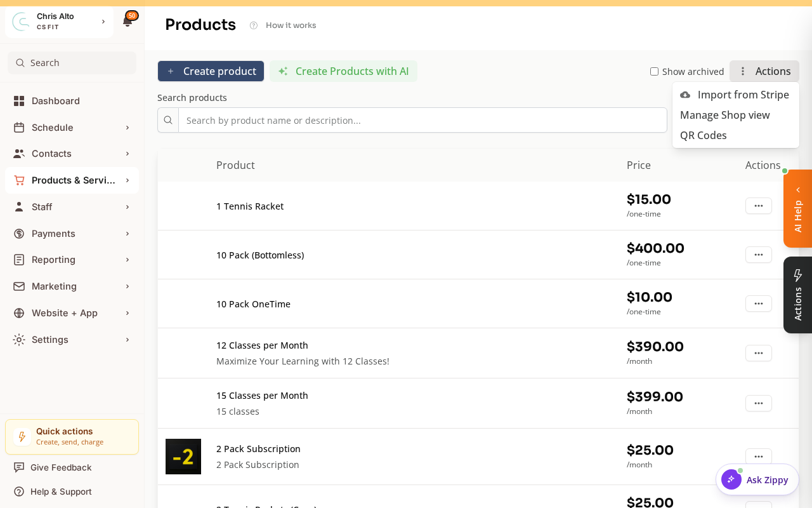Focus the sidebar Search box
The width and height of the screenshot is (812, 508).
click(x=72, y=63)
